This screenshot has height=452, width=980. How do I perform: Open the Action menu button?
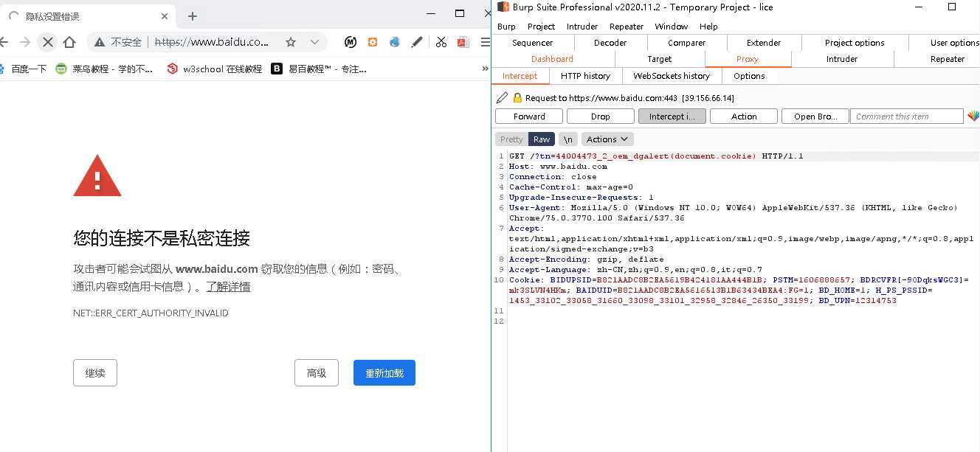(744, 117)
